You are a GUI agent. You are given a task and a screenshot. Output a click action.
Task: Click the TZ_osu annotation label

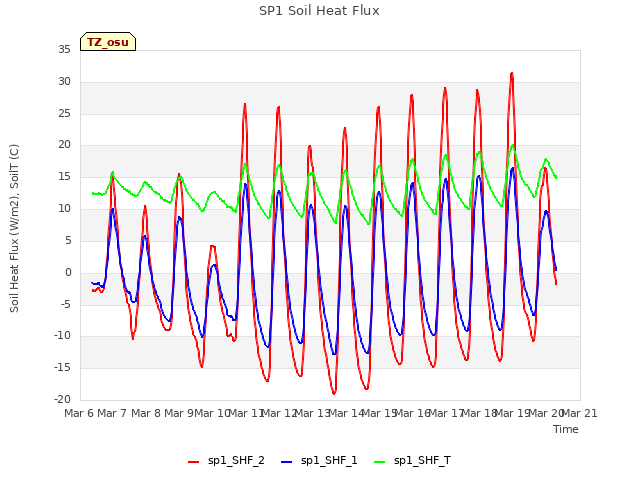pos(108,42)
